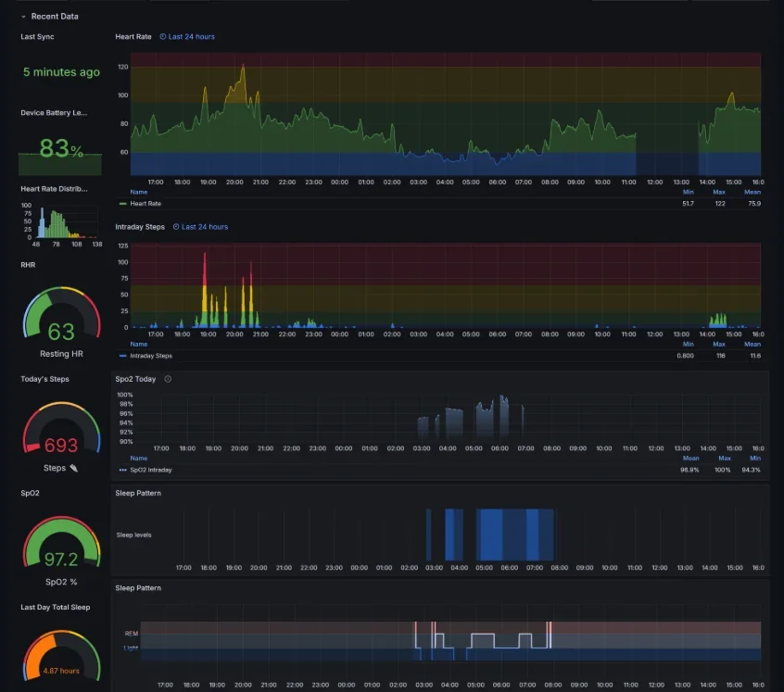Open the Intraday Steps panel title menu

click(141, 227)
